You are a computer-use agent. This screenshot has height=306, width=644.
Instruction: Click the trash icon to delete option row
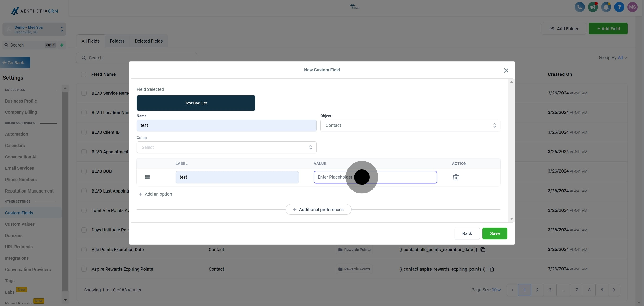[455, 177]
